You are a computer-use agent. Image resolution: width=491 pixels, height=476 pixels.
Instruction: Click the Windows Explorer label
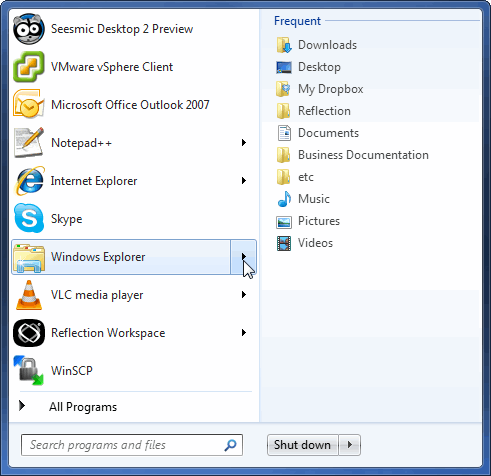(98, 257)
